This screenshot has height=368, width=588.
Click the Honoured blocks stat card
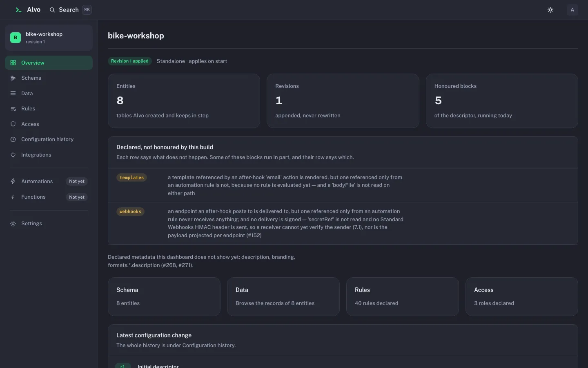point(502,101)
